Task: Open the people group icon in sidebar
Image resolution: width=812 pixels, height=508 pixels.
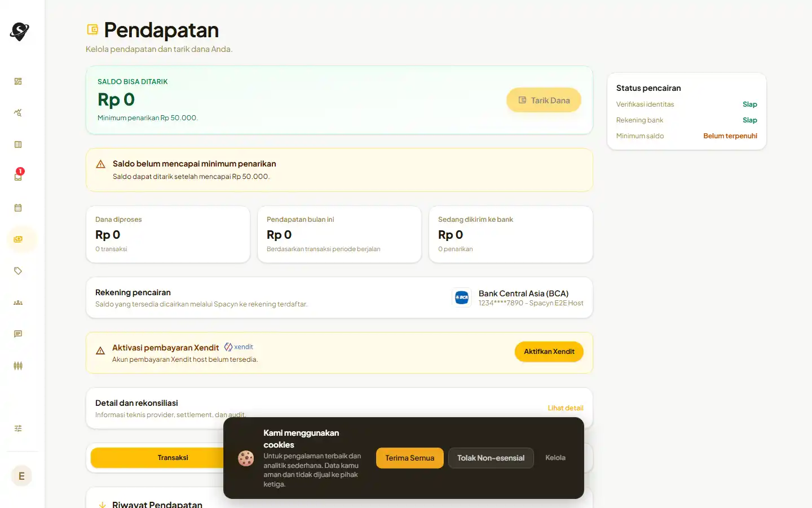Action: pyautogui.click(x=18, y=303)
